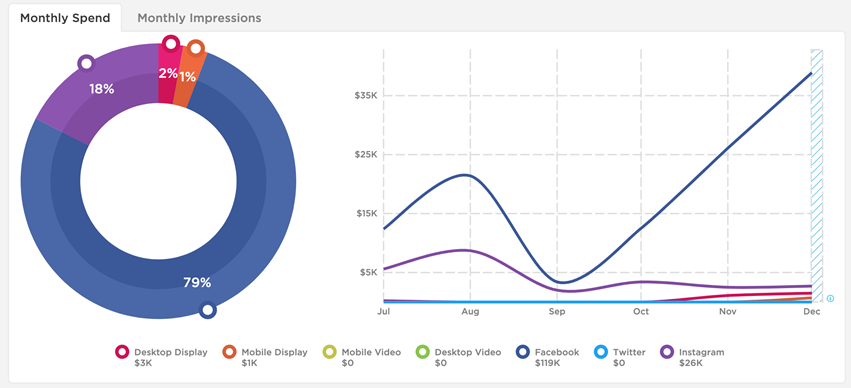851x388 pixels.
Task: Toggle the Twitter legend circle
Action: click(x=601, y=352)
